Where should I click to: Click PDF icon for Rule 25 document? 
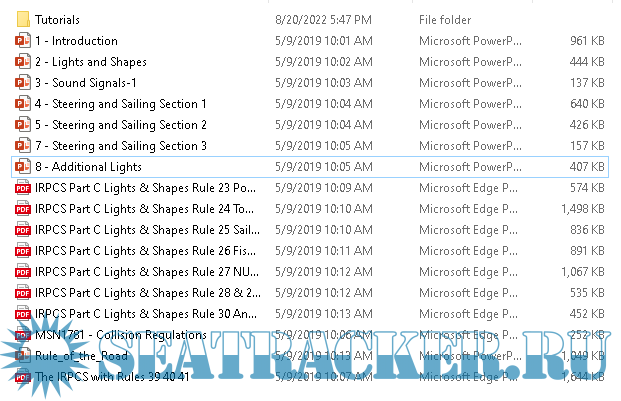pos(23,229)
